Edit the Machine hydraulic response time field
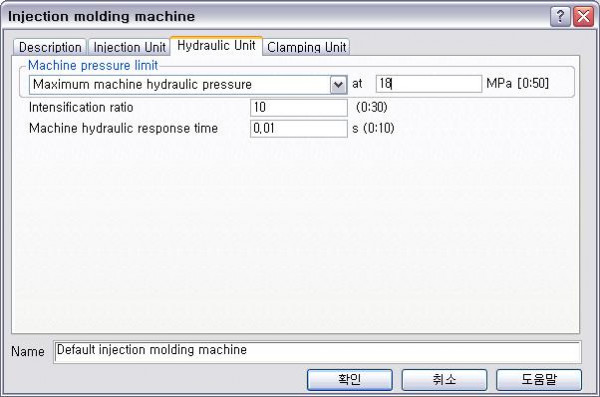This screenshot has width=600, height=397. pyautogui.click(x=298, y=128)
